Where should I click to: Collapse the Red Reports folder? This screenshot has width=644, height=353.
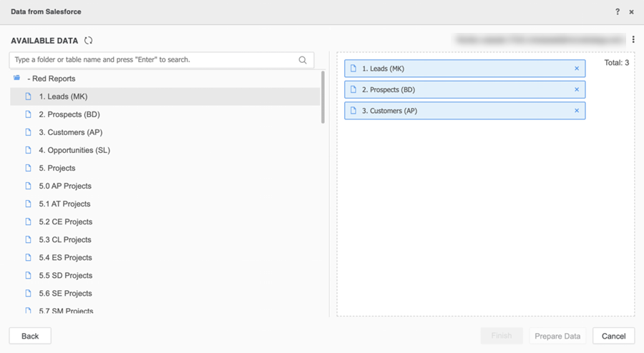coord(29,79)
